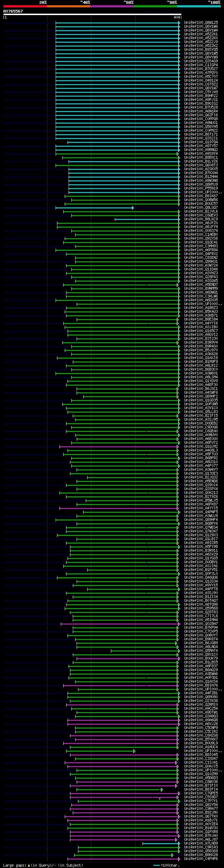Select label UniRef100_Q92XS6
The width and height of the screenshot is (224, 868).
coord(201,238)
